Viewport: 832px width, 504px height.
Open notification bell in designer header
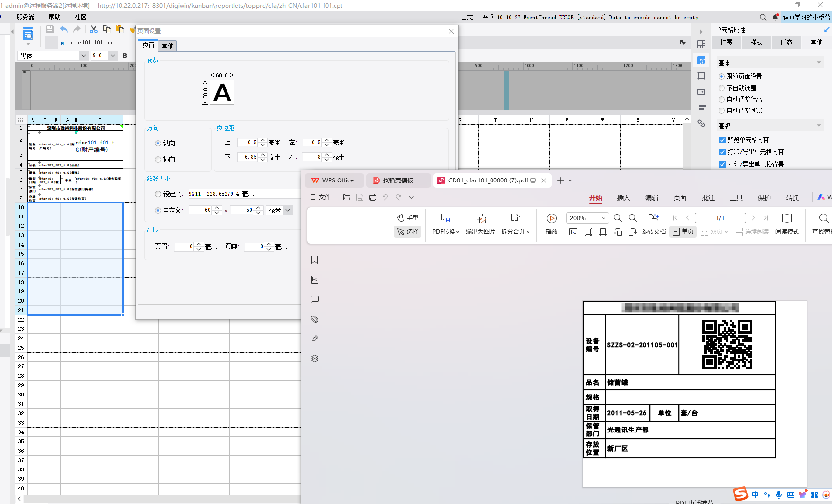(x=775, y=17)
